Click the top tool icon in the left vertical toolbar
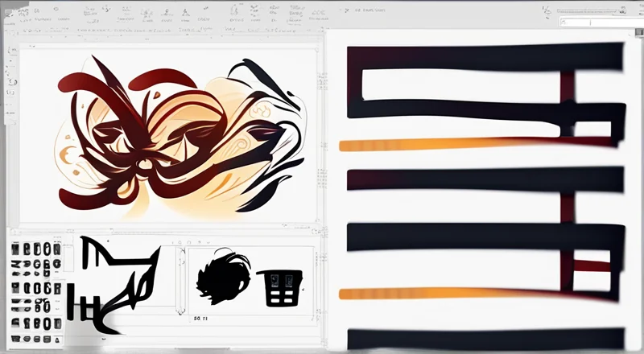This screenshot has width=644, height=354. point(10,50)
